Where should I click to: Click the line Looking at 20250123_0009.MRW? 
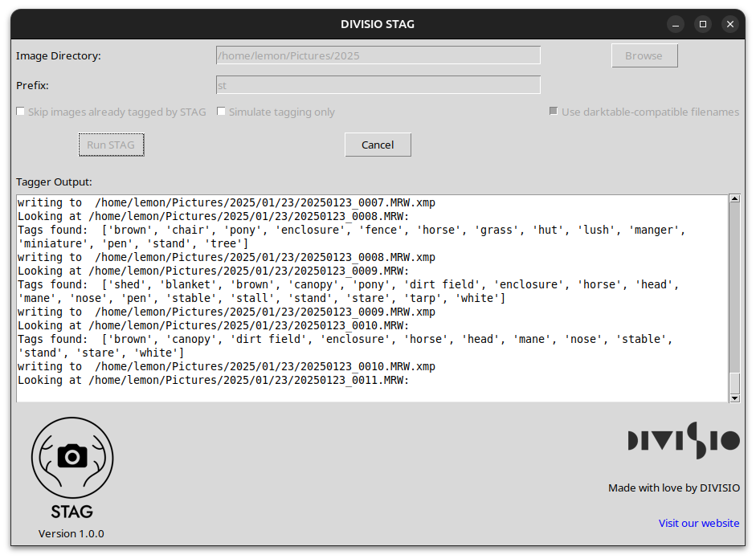pyautogui.click(x=213, y=271)
